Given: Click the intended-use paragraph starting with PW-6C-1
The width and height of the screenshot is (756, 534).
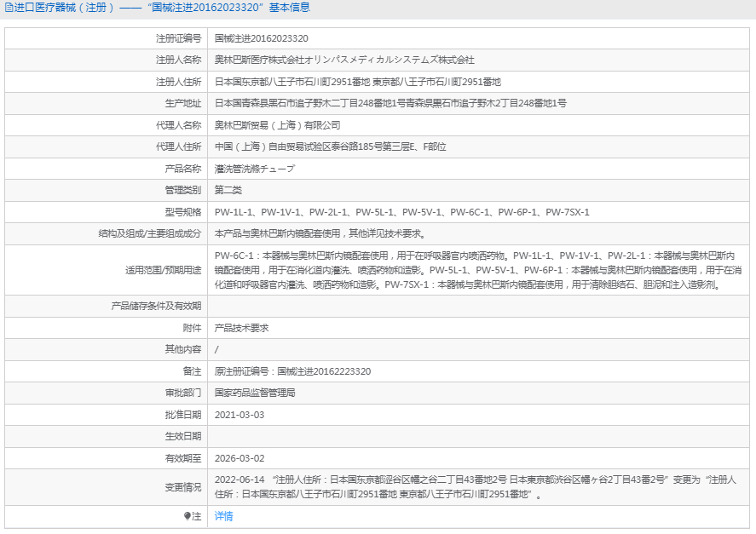Looking at the screenshot, I should (x=478, y=270).
